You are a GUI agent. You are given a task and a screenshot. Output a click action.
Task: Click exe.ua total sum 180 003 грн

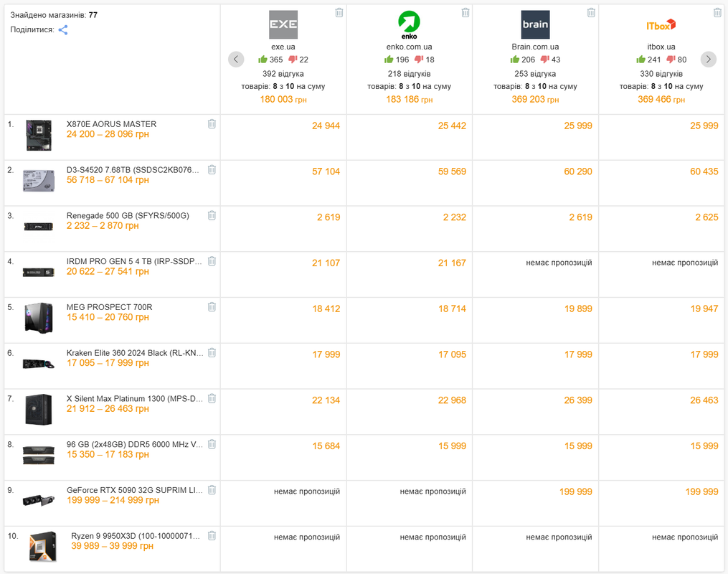[283, 100]
